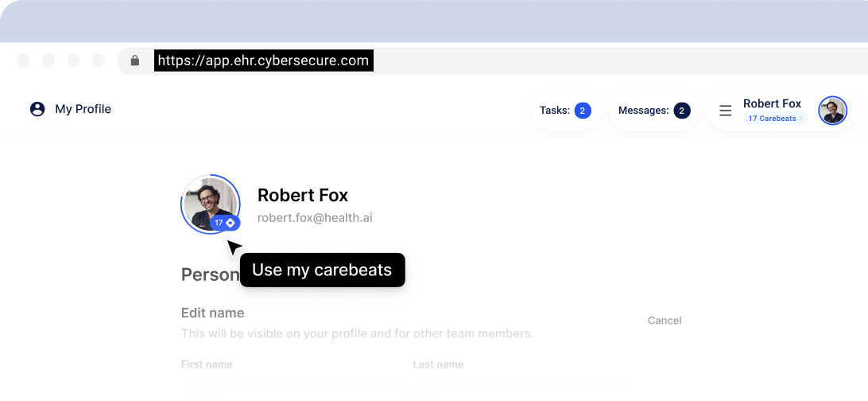Click the browser URL address field
This screenshot has height=401, width=868.
[x=263, y=60]
